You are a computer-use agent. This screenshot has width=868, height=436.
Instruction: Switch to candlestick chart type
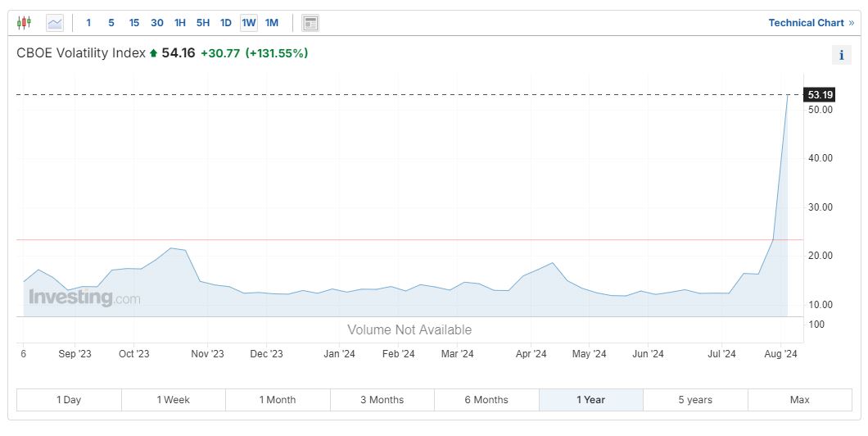[25, 23]
